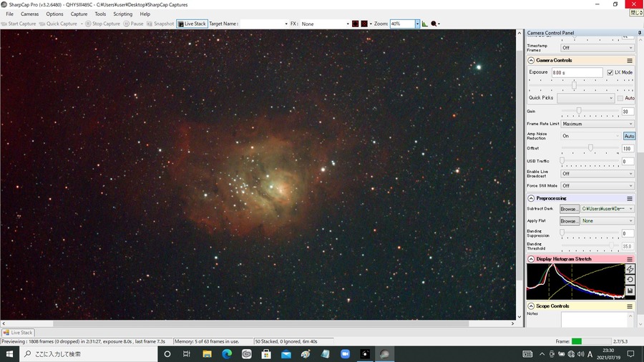Click the focus/zoom magnifier tool icon
Image resolution: width=644 pixels, height=362 pixels.
[x=434, y=24]
